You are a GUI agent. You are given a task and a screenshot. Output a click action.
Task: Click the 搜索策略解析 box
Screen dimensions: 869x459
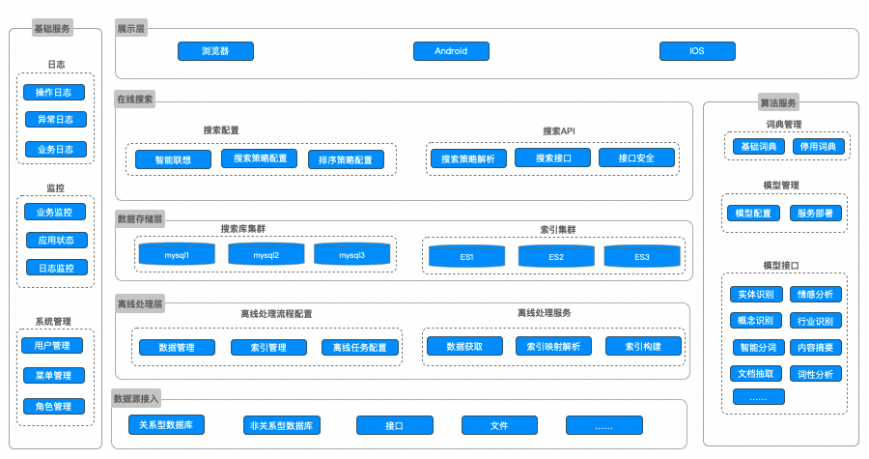469,159
